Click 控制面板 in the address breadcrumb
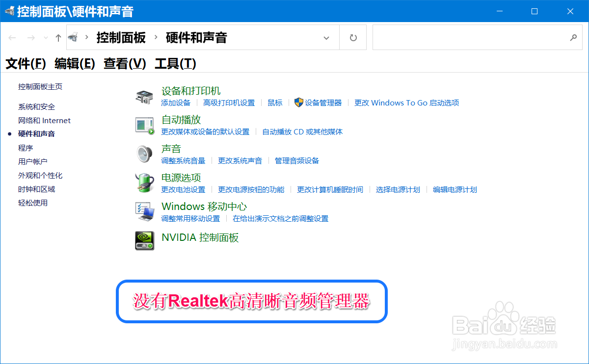The height and width of the screenshot is (364, 589). [x=121, y=37]
